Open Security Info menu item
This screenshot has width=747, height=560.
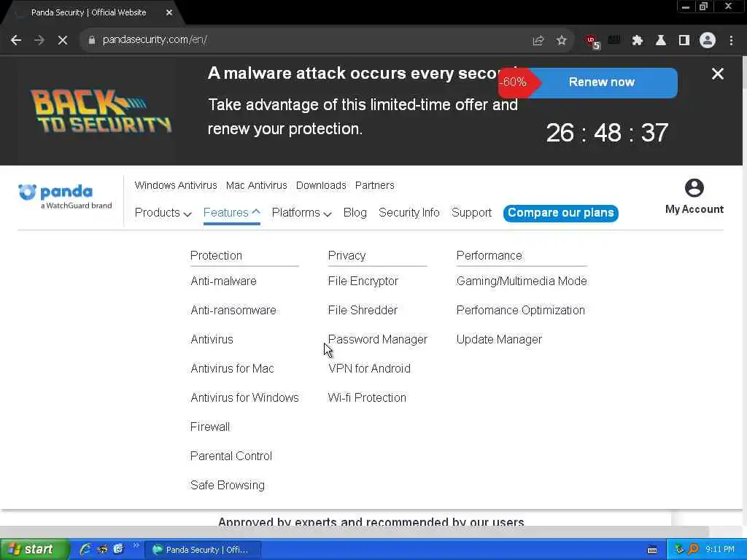(409, 213)
